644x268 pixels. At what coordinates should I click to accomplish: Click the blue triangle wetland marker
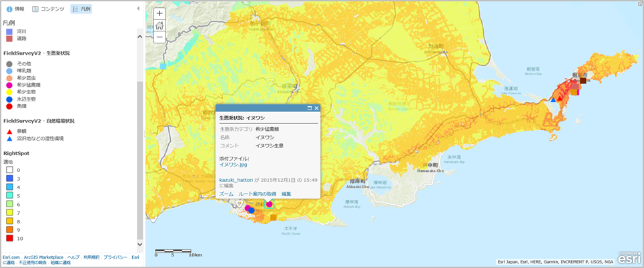click(x=553, y=99)
